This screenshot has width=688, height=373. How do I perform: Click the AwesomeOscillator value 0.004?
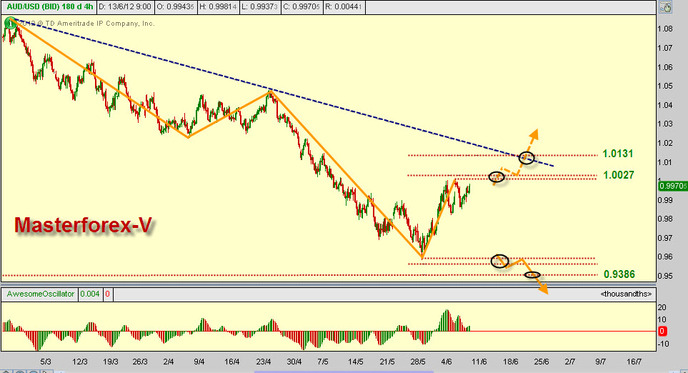pos(90,294)
